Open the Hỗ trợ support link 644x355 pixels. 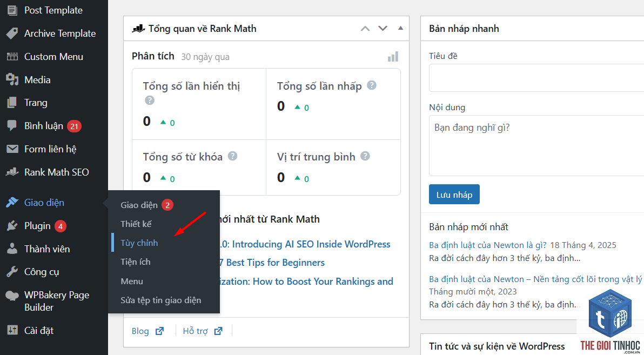[203, 331]
